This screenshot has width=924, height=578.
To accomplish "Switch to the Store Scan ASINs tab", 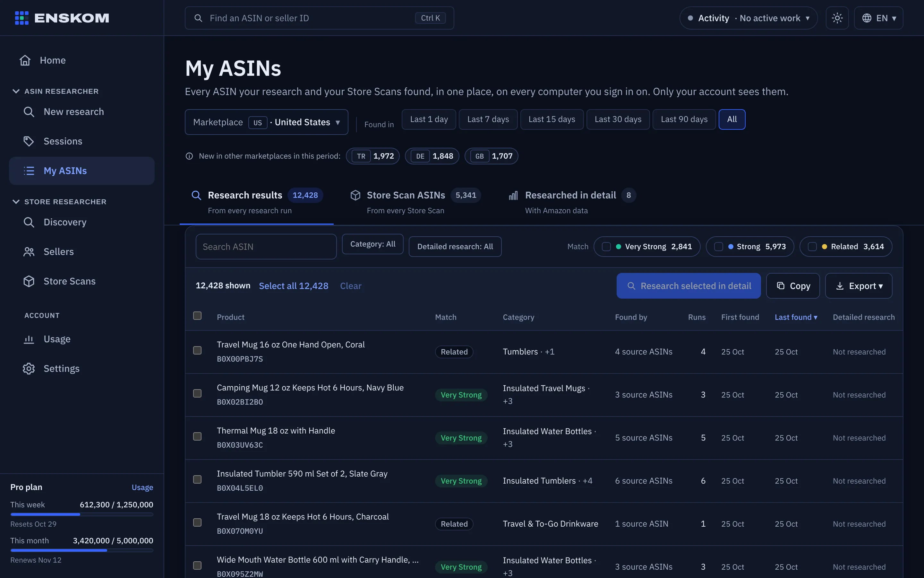I will (x=415, y=203).
